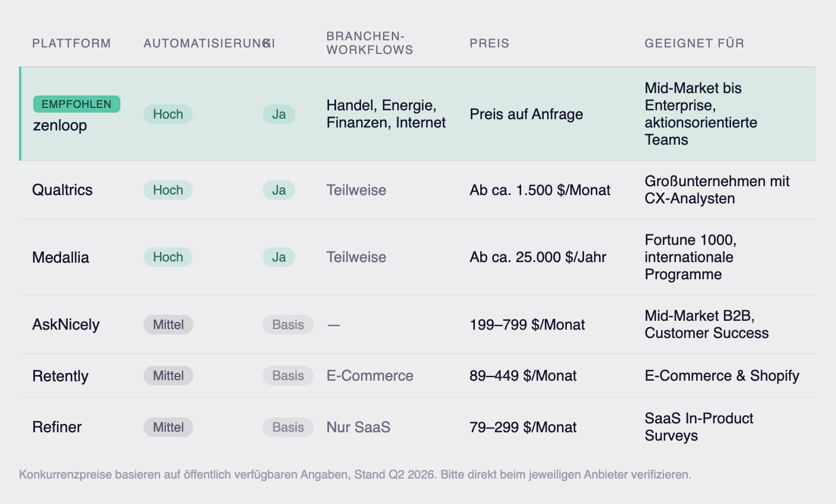Click the 'Preis auf Anfrage' cell
836x504 pixels.
pos(526,114)
